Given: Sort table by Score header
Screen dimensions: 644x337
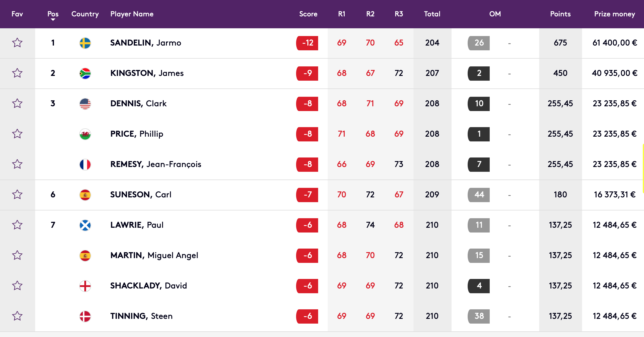Looking at the screenshot, I should [x=308, y=14].
